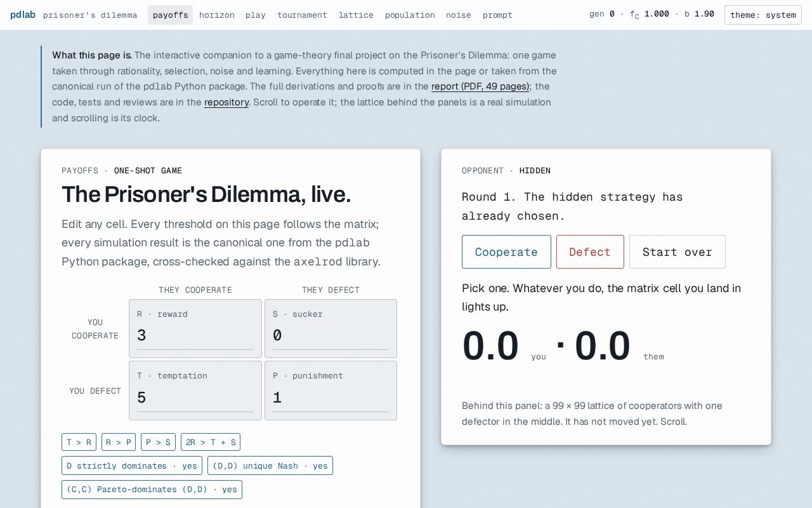Click the 'prisoner's dilemma' header subtitle
This screenshot has height=508, width=812.
(x=90, y=15)
